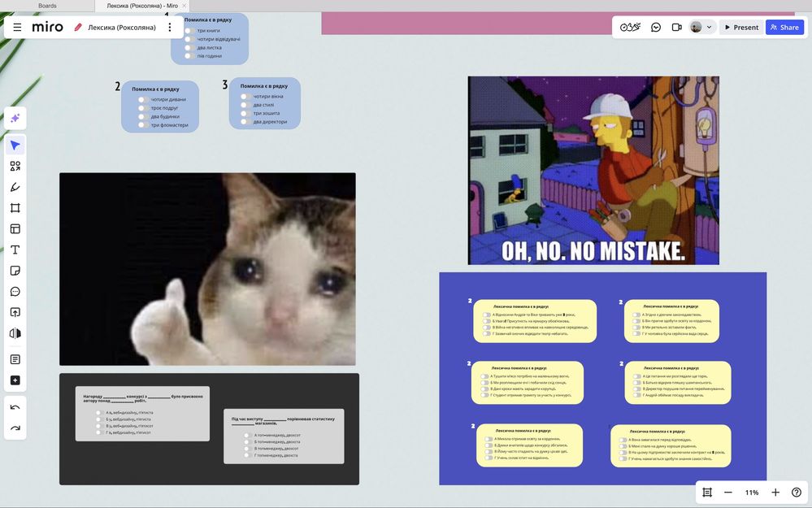Toggle the 'три фломастери' option

pos(142,125)
